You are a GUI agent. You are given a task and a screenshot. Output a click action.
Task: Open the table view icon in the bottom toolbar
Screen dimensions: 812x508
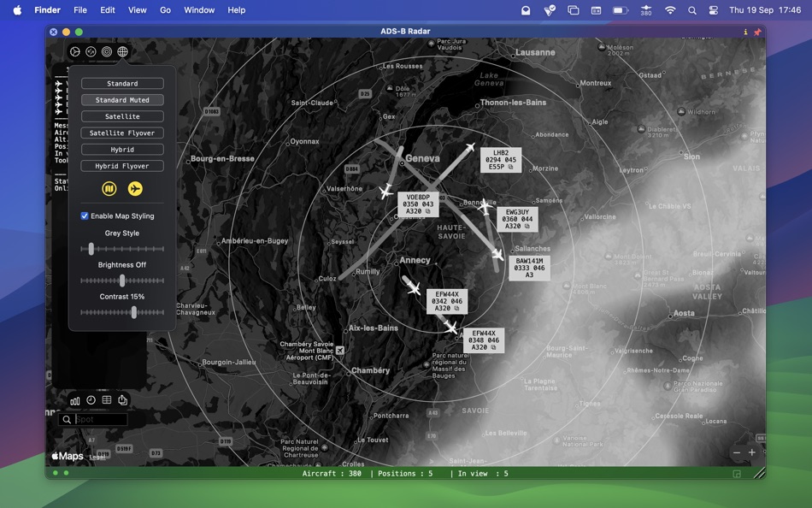(x=106, y=399)
